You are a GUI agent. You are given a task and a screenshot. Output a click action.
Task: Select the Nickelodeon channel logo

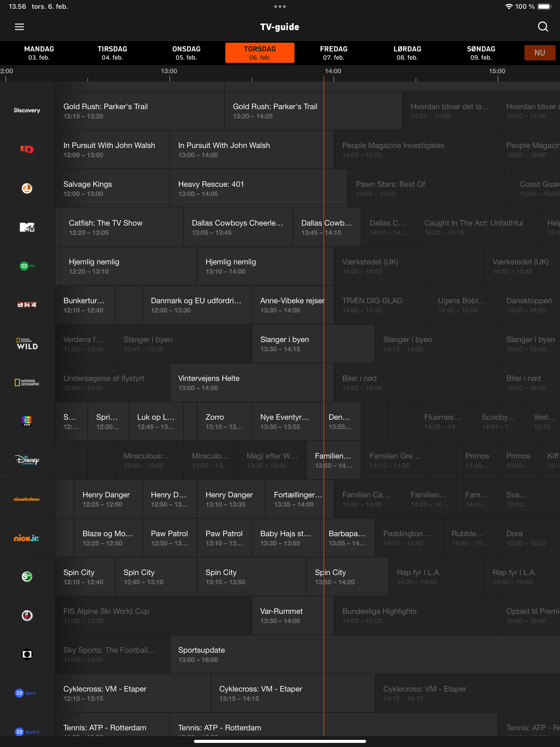[x=27, y=499]
